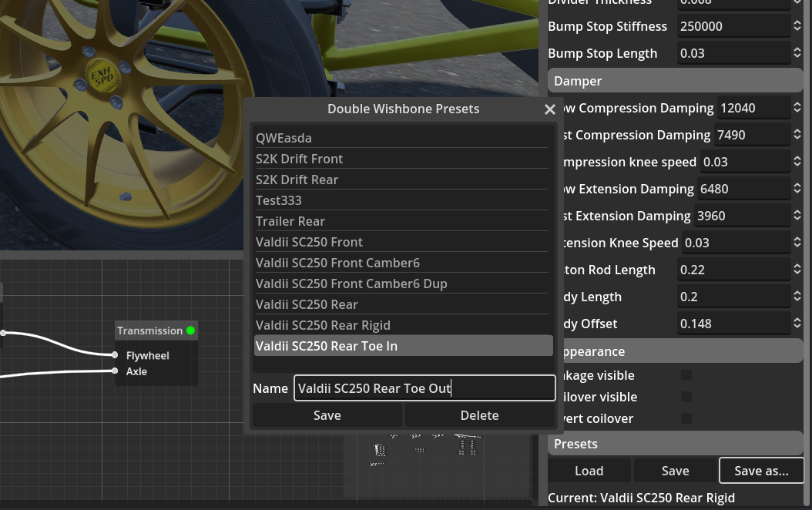Select the Valdii SC250 Rear preset

(x=402, y=304)
